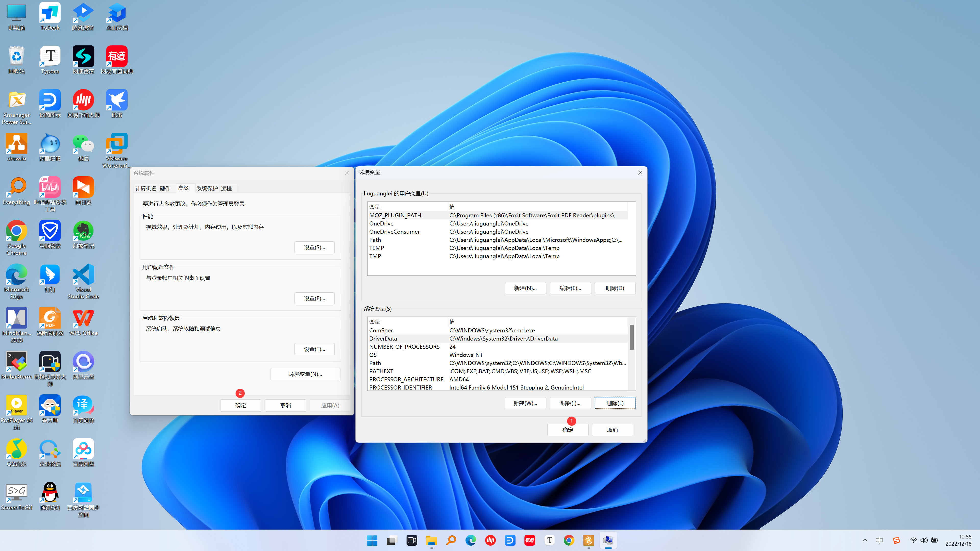The width and height of the screenshot is (980, 551).
Task: Click 设置(S)... under 性能
Action: click(314, 247)
